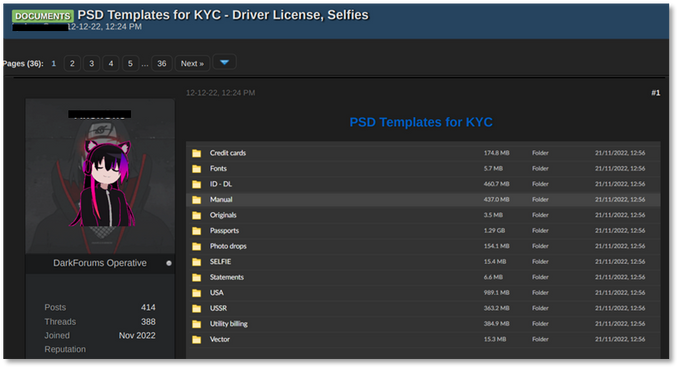This screenshot has width=680, height=370.
Task: Click the Passports folder icon
Action: click(x=197, y=231)
